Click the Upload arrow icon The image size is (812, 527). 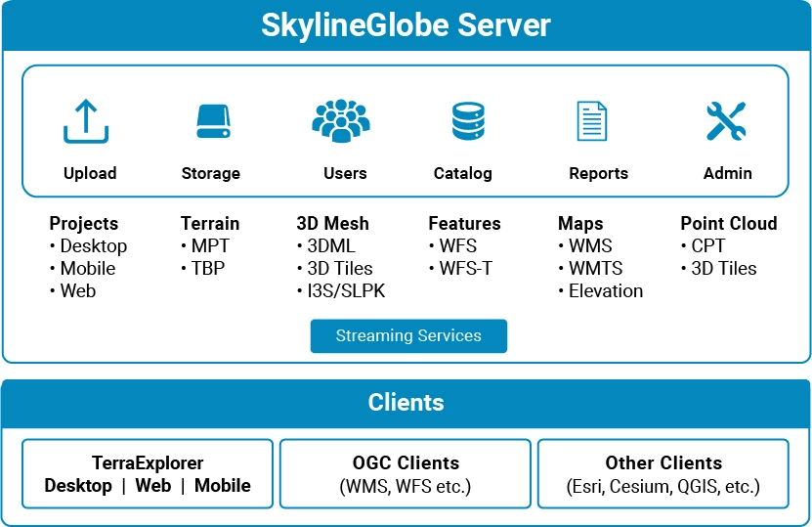(86, 121)
